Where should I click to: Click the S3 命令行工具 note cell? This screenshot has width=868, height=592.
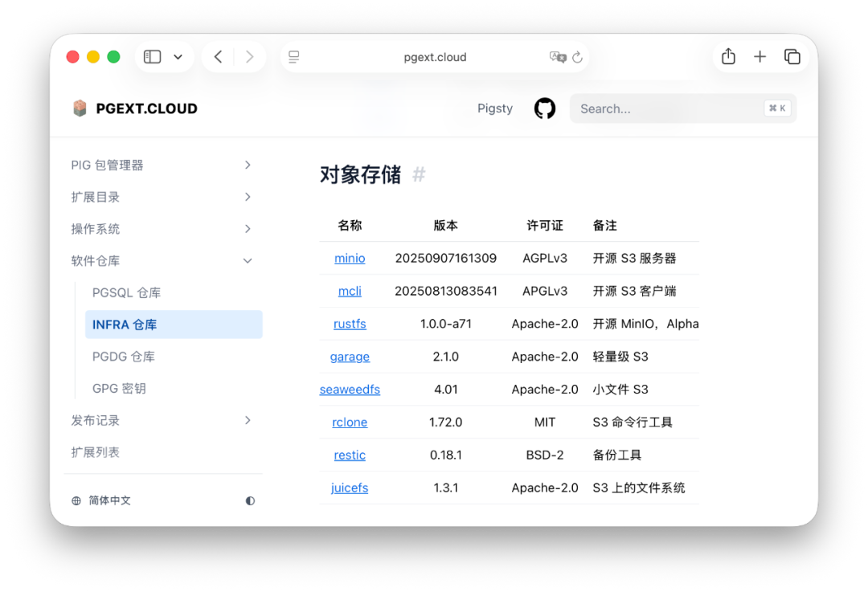(633, 423)
